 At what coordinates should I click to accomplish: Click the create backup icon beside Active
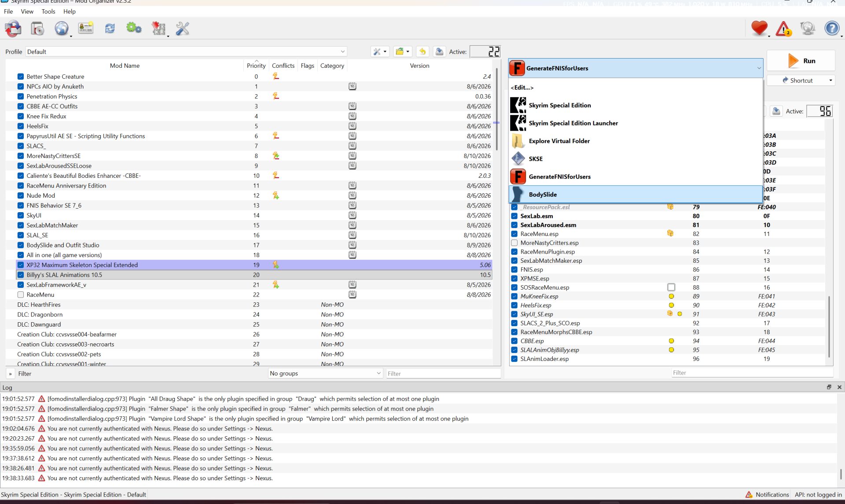coord(439,52)
